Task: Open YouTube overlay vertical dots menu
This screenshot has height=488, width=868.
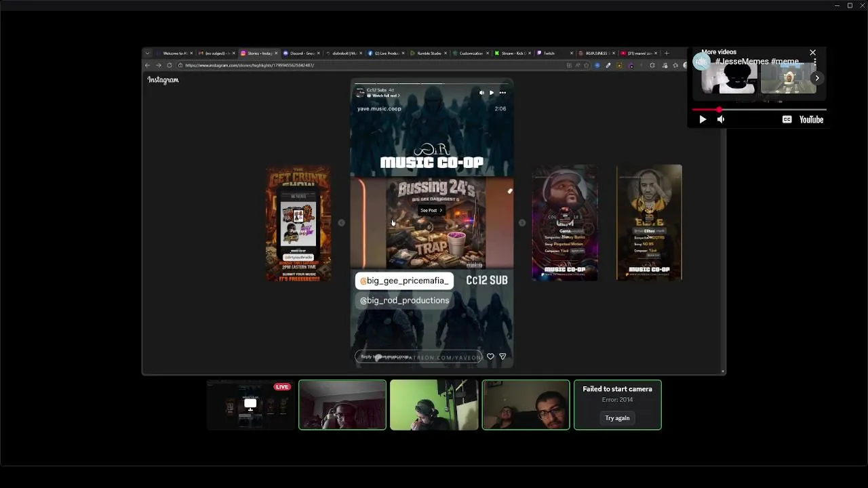Action: tap(815, 62)
